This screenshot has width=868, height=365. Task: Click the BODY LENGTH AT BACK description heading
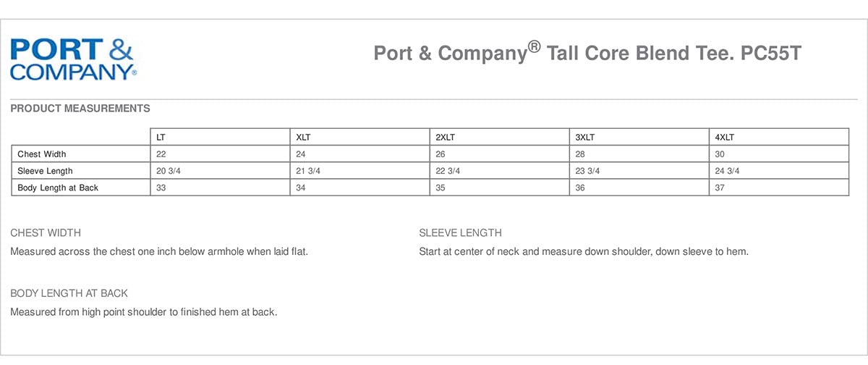pos(69,293)
